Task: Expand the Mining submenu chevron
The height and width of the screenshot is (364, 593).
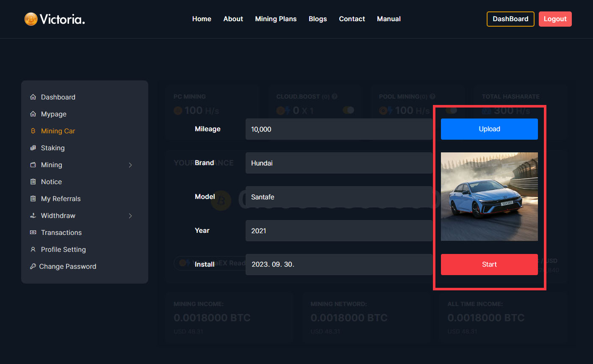Action: (x=130, y=165)
